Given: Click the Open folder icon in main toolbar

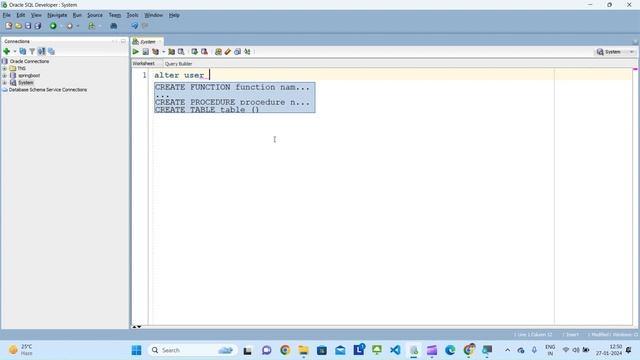Looking at the screenshot, I should [18, 26].
